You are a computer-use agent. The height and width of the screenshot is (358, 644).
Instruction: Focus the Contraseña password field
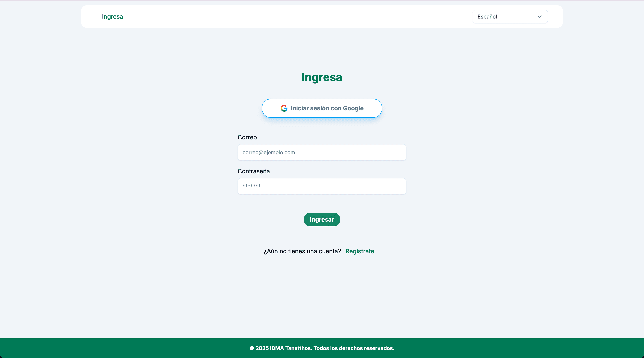321,186
